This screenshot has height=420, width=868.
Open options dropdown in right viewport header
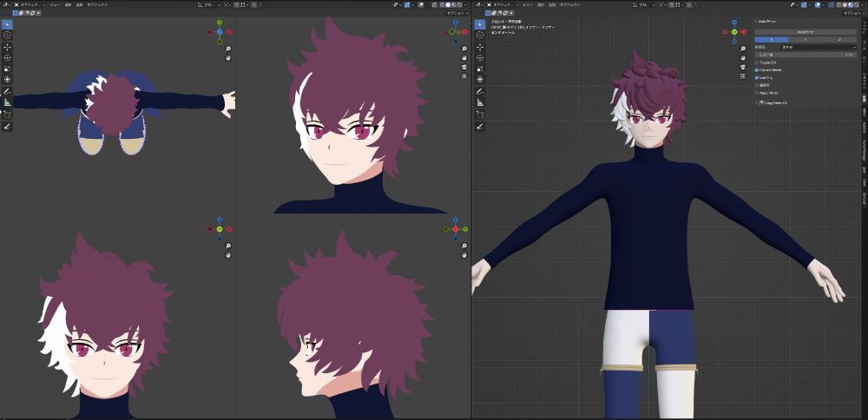(x=852, y=13)
